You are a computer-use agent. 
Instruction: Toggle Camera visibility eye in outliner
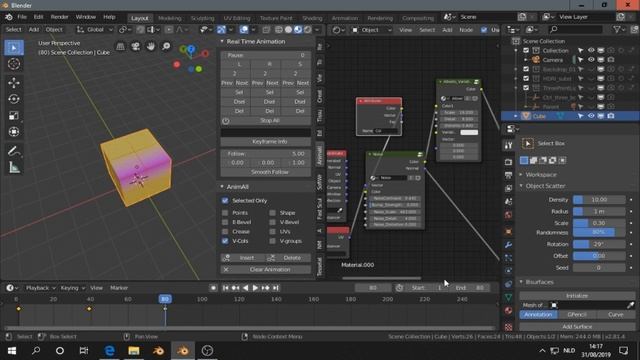point(591,60)
